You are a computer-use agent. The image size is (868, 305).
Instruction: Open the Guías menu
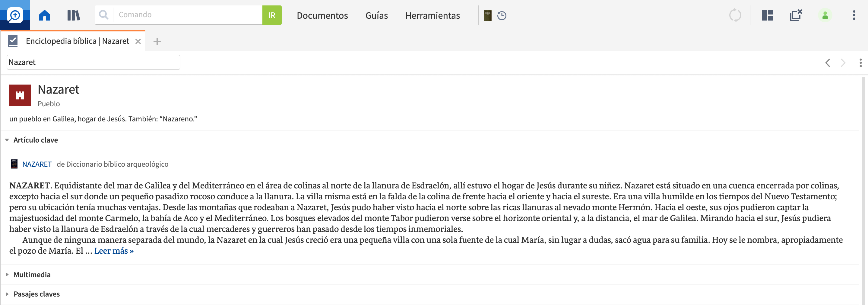pos(376,15)
